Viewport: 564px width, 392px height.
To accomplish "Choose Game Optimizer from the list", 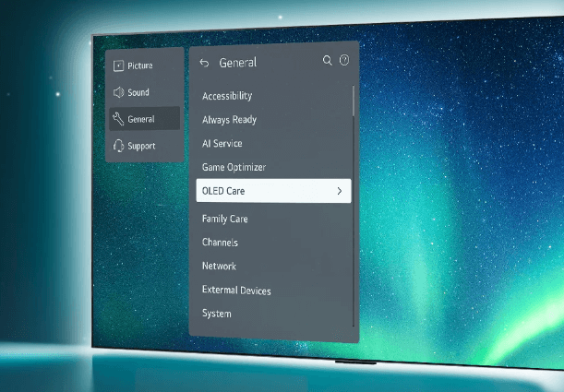I will point(234,168).
